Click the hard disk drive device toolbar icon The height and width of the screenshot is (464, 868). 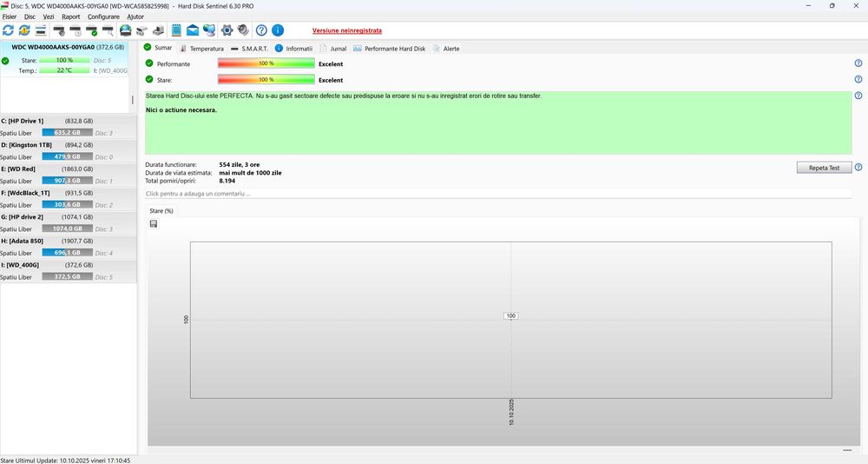coord(142,30)
